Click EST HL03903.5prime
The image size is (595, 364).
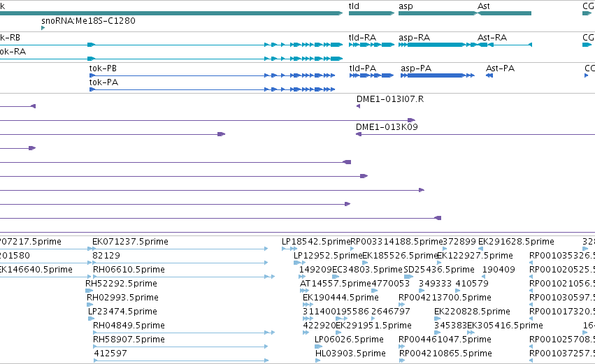tap(350, 354)
